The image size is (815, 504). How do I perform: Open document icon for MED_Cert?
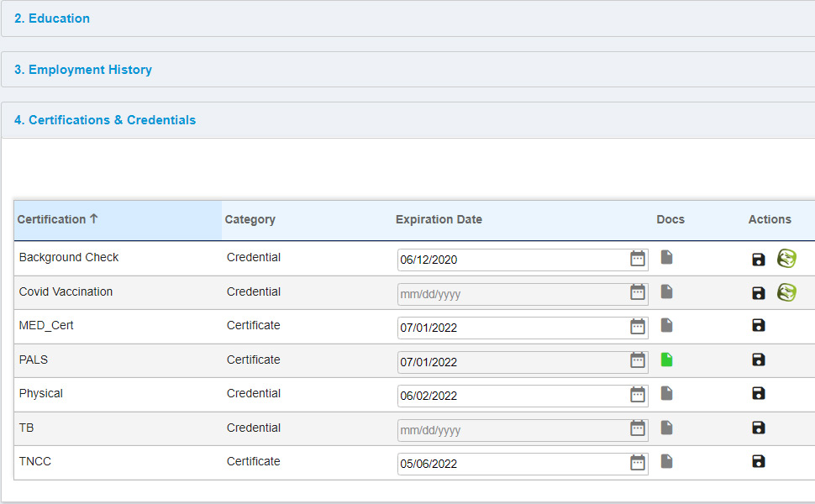tap(667, 326)
